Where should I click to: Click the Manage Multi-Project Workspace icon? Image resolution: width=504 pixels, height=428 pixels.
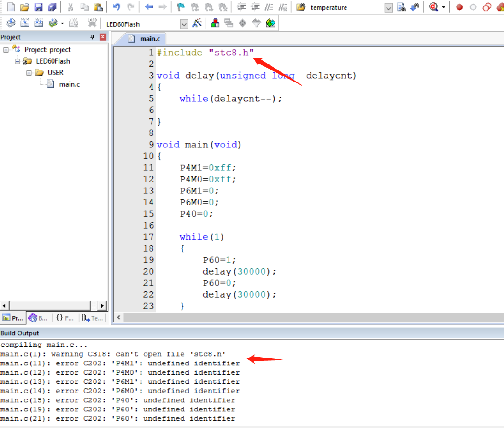click(x=229, y=23)
